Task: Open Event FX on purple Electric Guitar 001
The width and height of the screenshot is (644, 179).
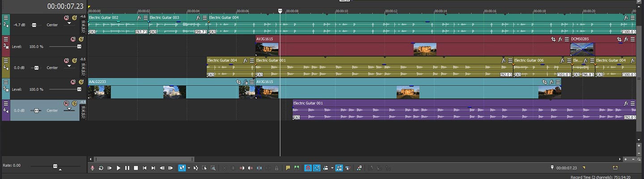Action: pyautogui.click(x=626, y=103)
